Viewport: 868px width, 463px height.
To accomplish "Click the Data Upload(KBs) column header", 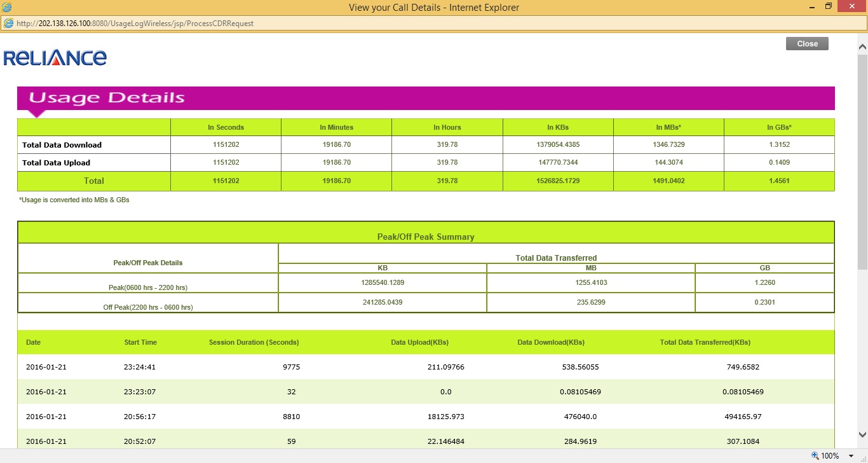I will click(419, 342).
